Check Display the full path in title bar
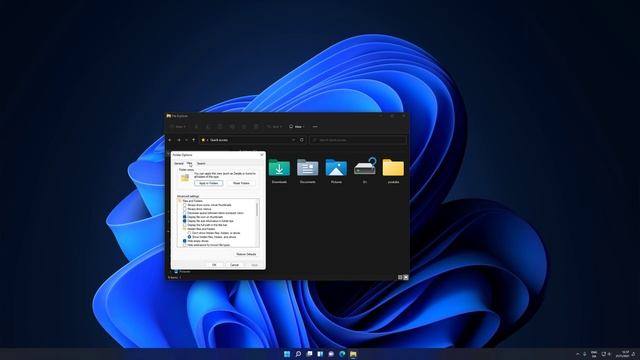 click(184, 225)
